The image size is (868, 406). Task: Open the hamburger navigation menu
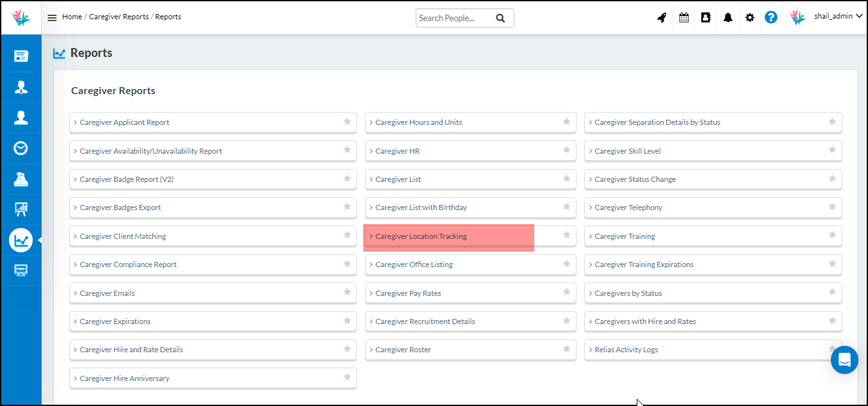pos(52,17)
